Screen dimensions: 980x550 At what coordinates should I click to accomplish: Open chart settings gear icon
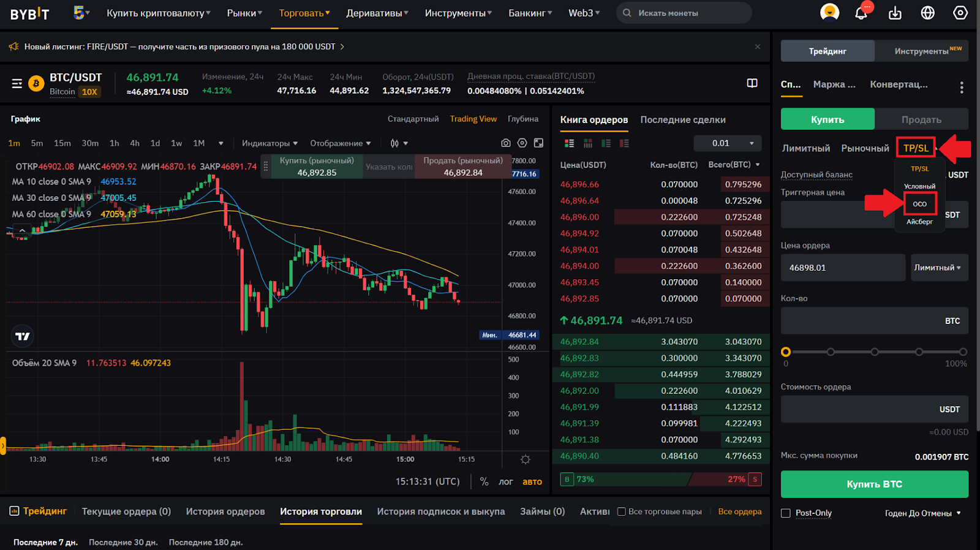coord(522,143)
